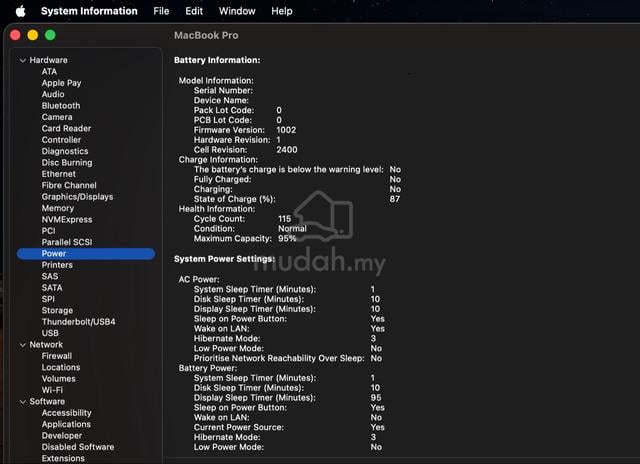This screenshot has width=640, height=464.
Task: Open the System Information menu
Action: pos(89,11)
